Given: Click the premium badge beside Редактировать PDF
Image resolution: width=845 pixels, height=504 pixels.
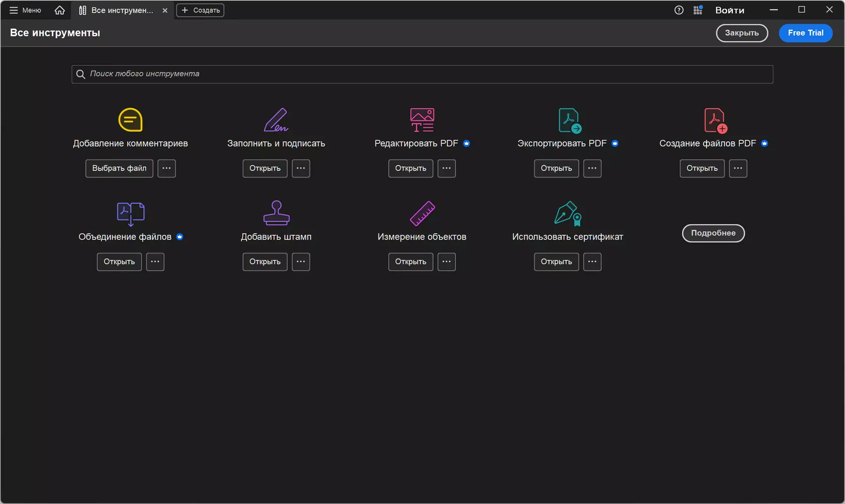Looking at the screenshot, I should pyautogui.click(x=467, y=143).
